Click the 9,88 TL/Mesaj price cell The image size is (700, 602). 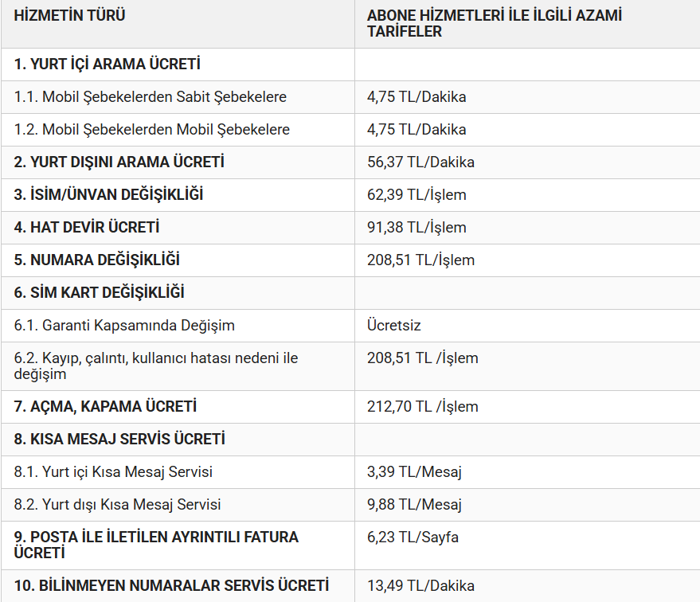pyautogui.click(x=414, y=505)
